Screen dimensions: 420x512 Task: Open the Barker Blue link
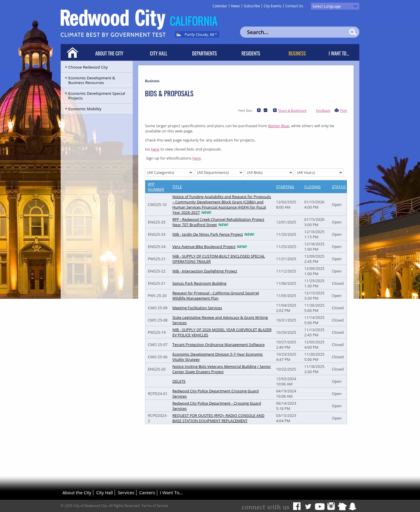coord(278,126)
